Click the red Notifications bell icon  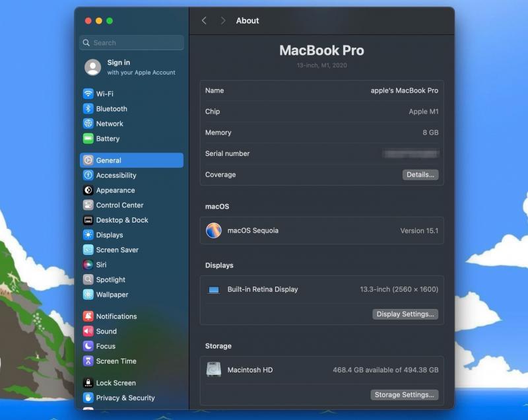[x=88, y=316]
